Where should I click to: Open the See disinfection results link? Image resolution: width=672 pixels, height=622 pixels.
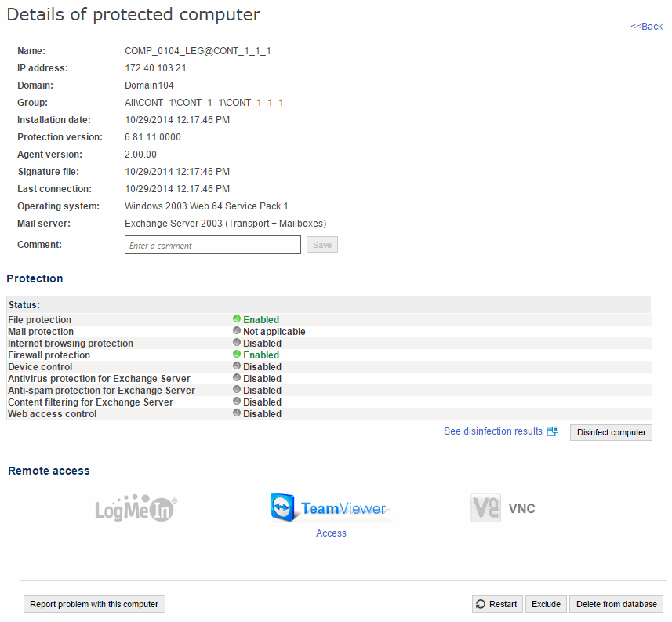click(492, 431)
